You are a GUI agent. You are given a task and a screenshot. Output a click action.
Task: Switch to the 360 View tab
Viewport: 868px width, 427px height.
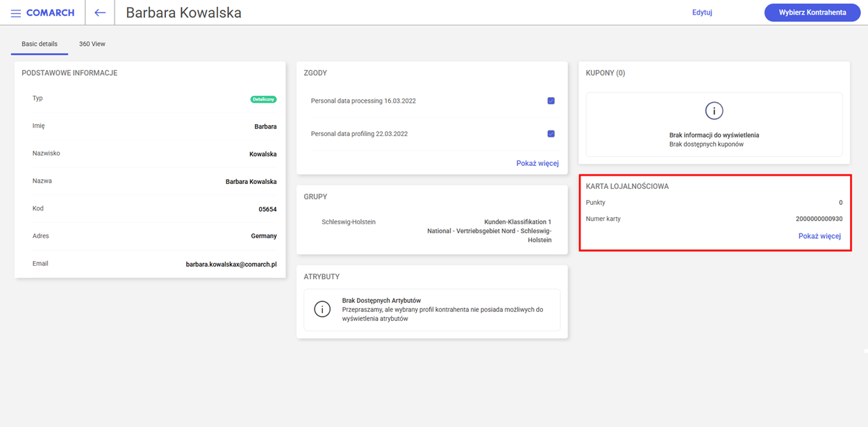click(x=92, y=44)
